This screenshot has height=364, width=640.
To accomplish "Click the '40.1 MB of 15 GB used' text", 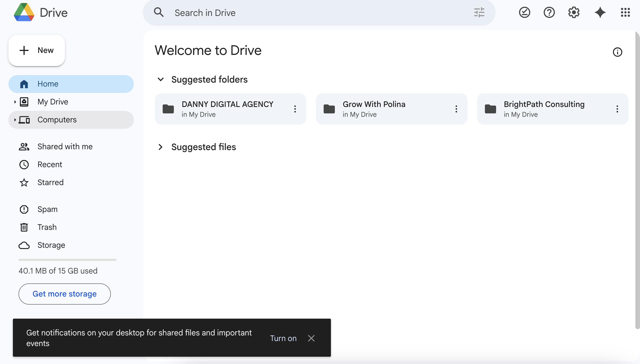I will pyautogui.click(x=58, y=271).
